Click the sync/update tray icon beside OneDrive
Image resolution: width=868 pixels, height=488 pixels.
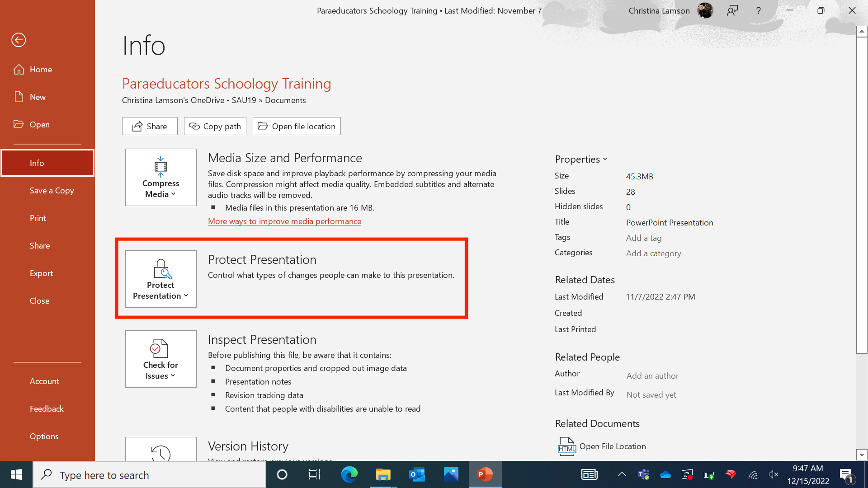[x=687, y=474]
